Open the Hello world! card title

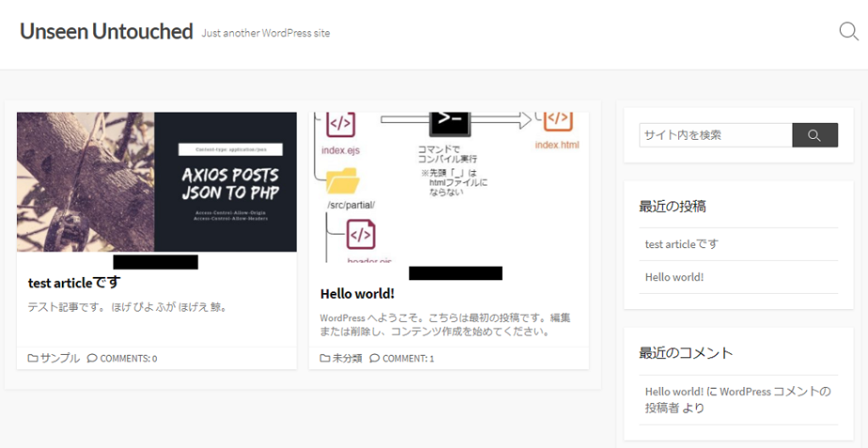pyautogui.click(x=358, y=294)
